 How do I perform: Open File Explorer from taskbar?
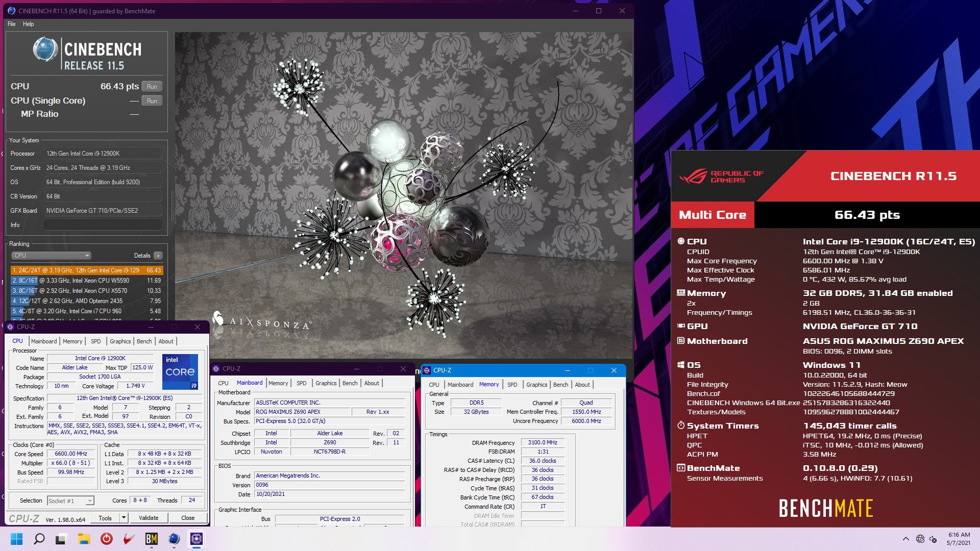(x=84, y=539)
